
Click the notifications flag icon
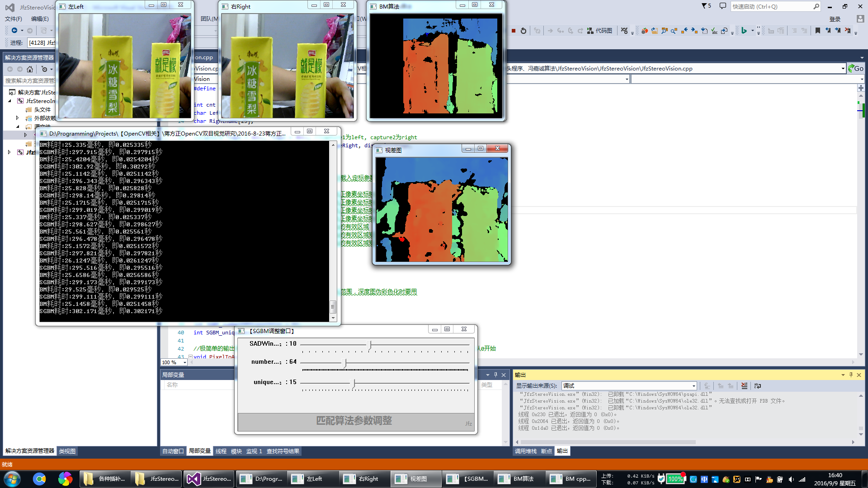click(x=706, y=6)
